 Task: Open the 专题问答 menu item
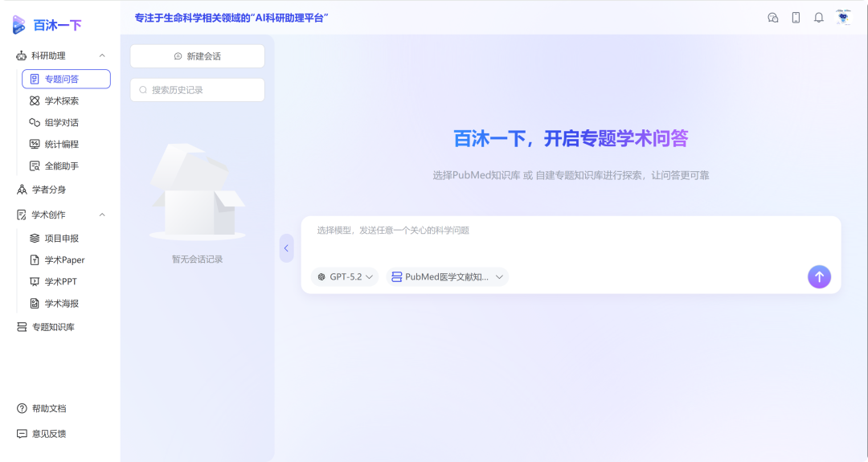(67, 79)
